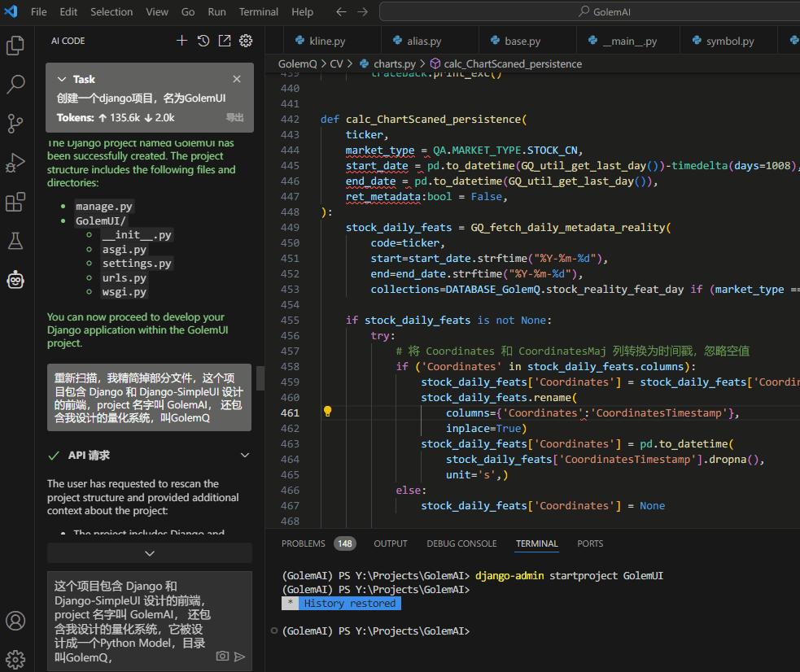Select the Search magnifier icon in activity bar
This screenshot has width=800, height=672.
tap(15, 85)
